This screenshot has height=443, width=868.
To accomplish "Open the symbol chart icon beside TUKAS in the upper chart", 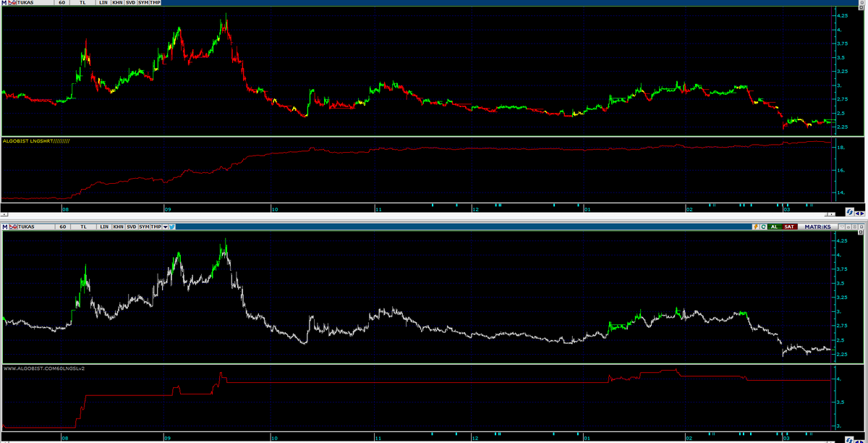I will tap(13, 3).
